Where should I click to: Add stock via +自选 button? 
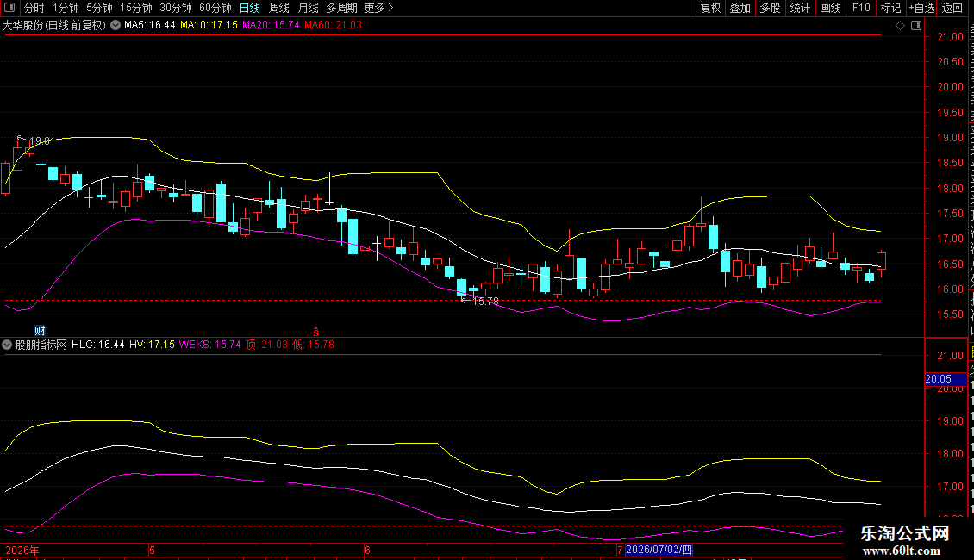pos(921,8)
